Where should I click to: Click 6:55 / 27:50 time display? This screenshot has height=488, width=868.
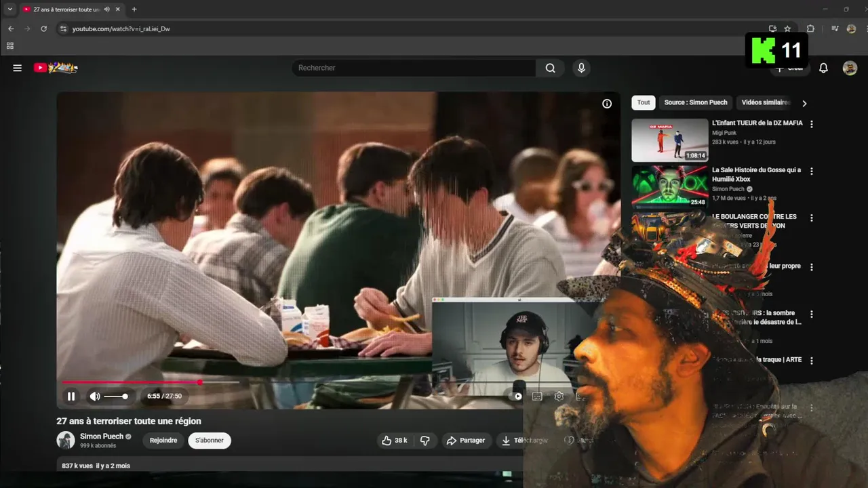coord(164,396)
